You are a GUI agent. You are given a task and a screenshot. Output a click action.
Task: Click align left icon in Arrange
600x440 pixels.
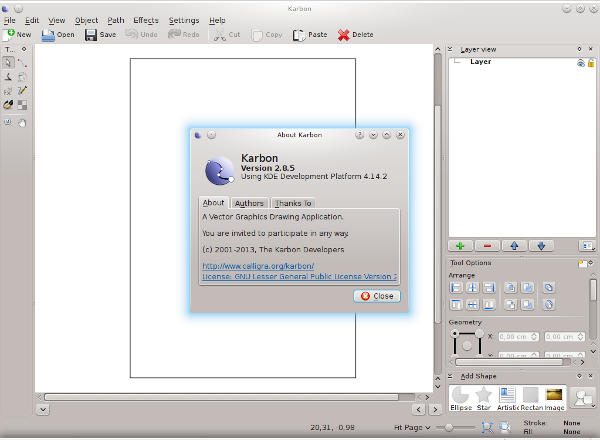click(456, 288)
